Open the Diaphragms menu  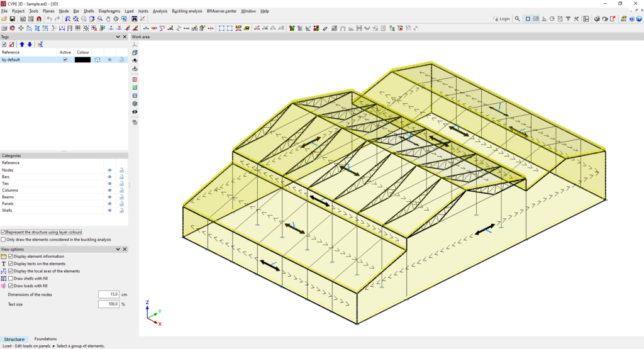tap(109, 11)
